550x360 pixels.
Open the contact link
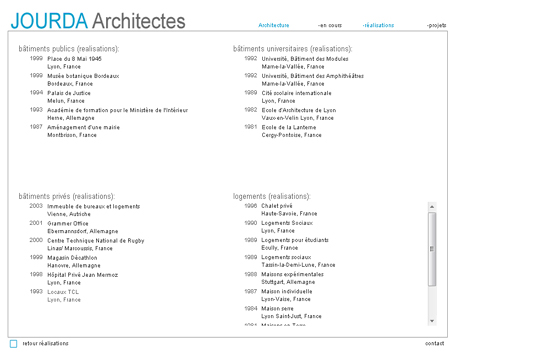(x=435, y=344)
